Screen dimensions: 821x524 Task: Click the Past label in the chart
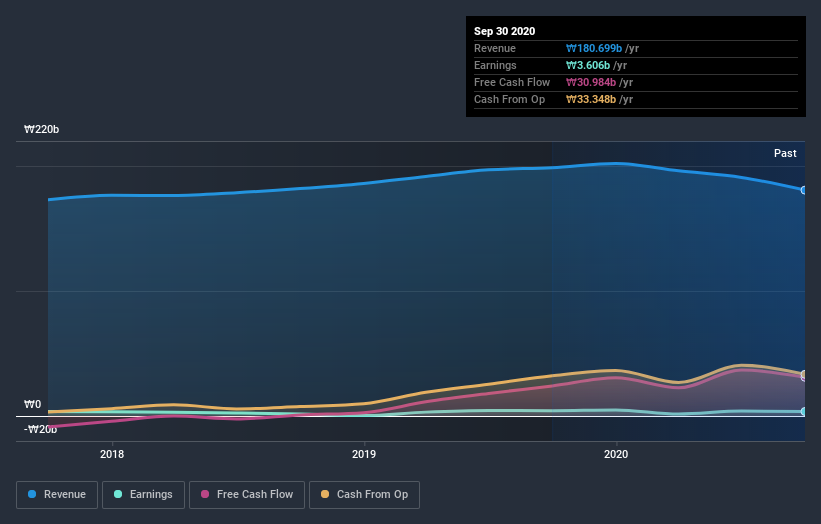785,153
